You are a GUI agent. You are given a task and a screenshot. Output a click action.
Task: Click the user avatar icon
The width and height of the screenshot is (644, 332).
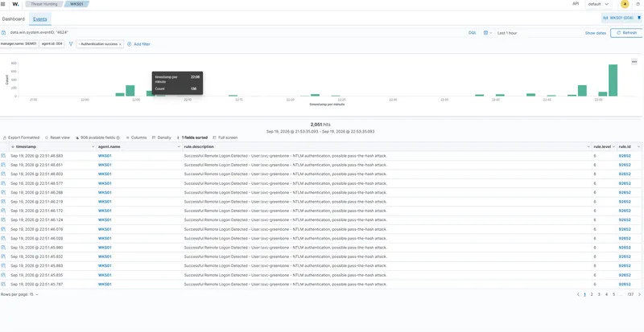click(625, 4)
